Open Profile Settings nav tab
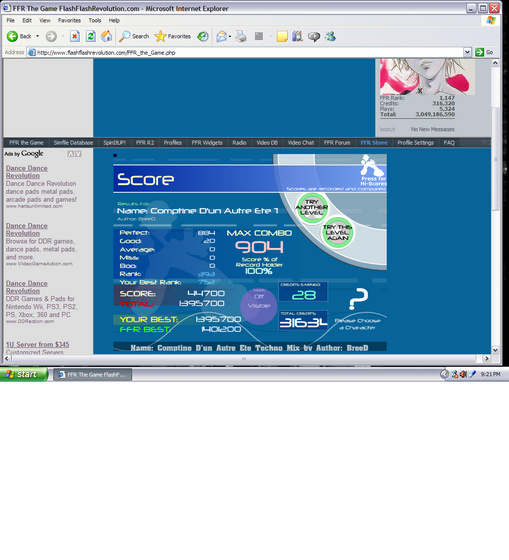The image size is (509, 560). tap(415, 142)
